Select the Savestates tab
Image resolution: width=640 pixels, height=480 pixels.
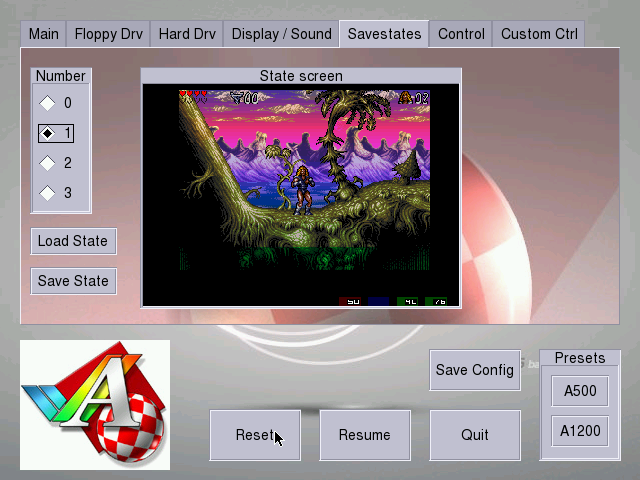click(384, 34)
